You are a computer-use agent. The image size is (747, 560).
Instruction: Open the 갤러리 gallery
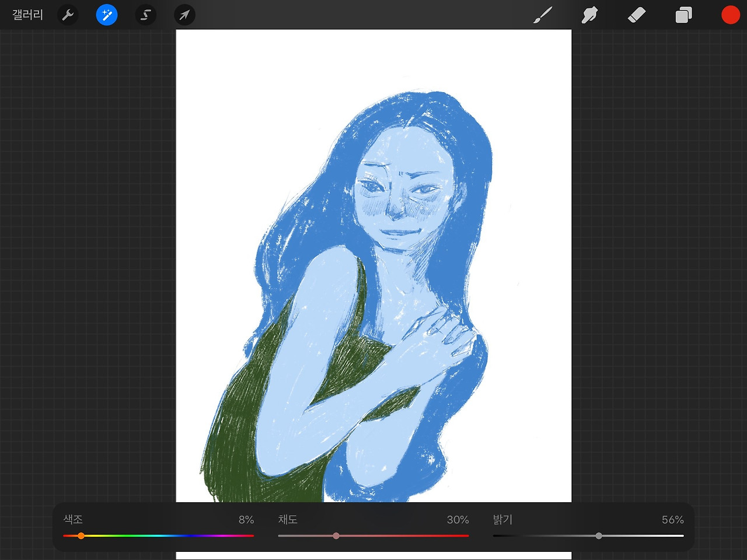[x=28, y=15]
